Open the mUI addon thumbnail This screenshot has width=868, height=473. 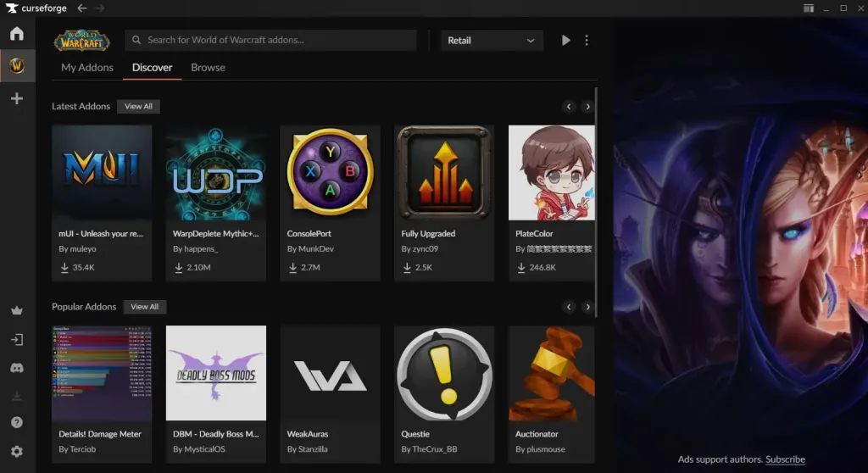click(x=102, y=173)
